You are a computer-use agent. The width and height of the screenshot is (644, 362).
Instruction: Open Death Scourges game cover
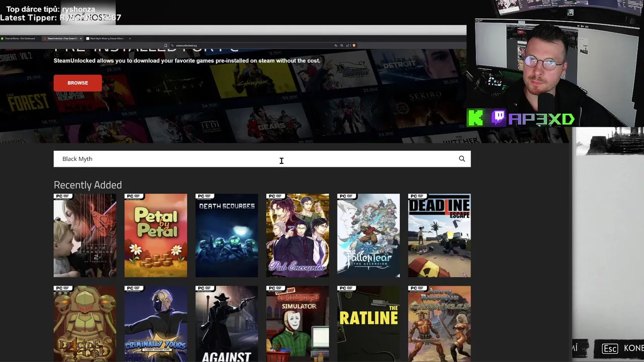point(226,235)
